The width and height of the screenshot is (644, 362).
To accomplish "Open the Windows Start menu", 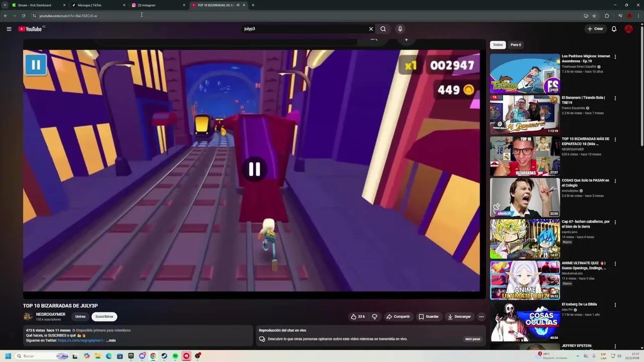I will coord(8,356).
